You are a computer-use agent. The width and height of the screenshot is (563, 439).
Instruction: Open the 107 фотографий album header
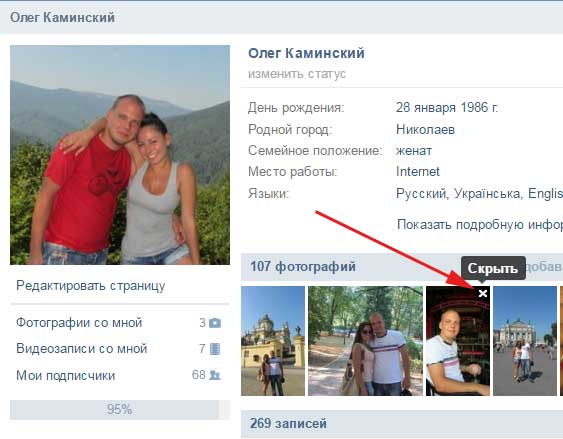coord(303,267)
